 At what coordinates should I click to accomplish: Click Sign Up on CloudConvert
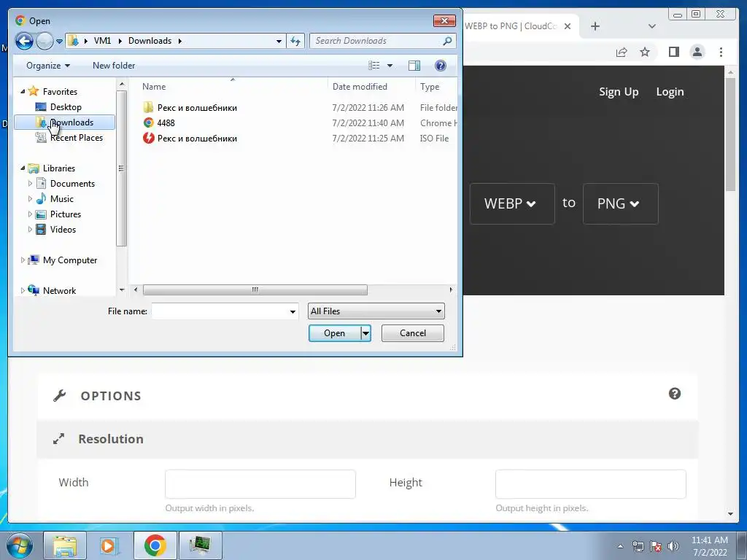tap(619, 92)
